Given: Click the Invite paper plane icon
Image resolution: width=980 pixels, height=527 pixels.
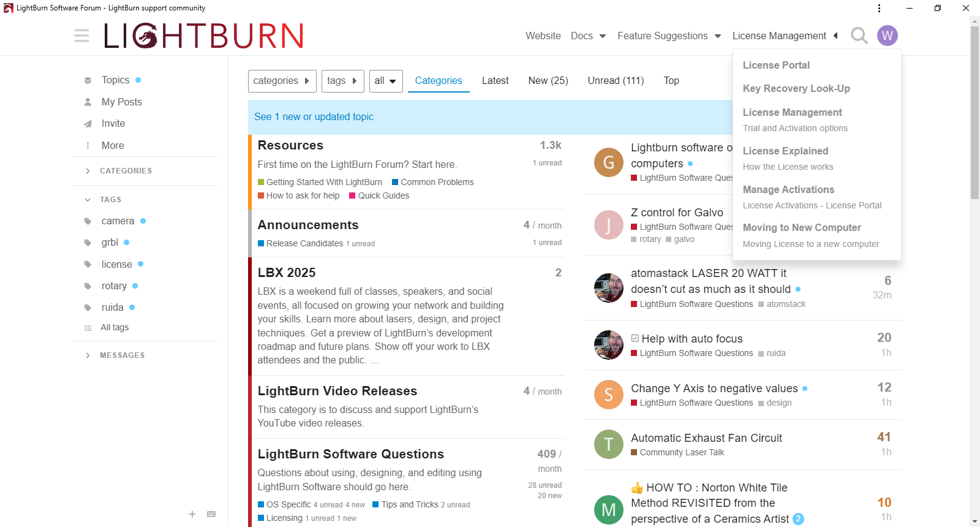Looking at the screenshot, I should pyautogui.click(x=88, y=124).
